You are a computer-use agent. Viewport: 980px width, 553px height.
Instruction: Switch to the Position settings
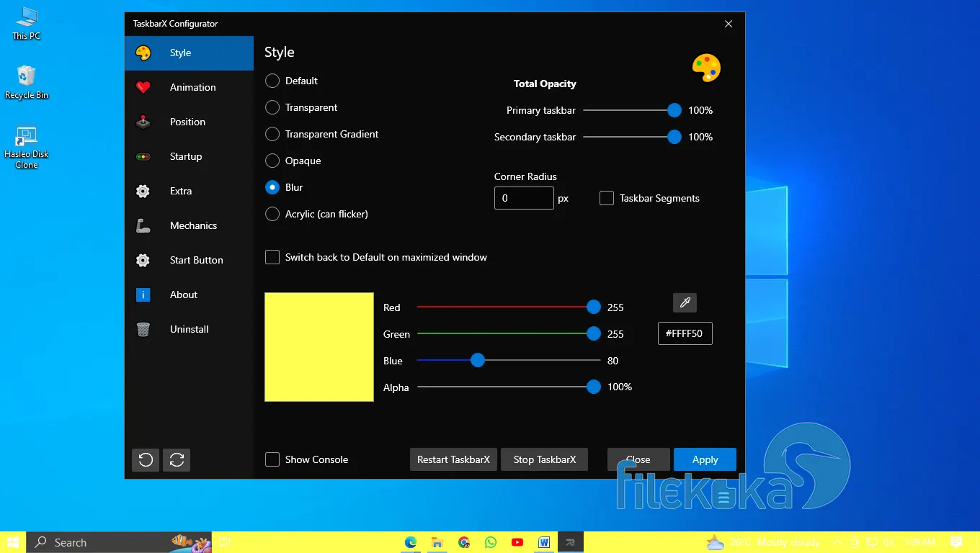(x=189, y=122)
